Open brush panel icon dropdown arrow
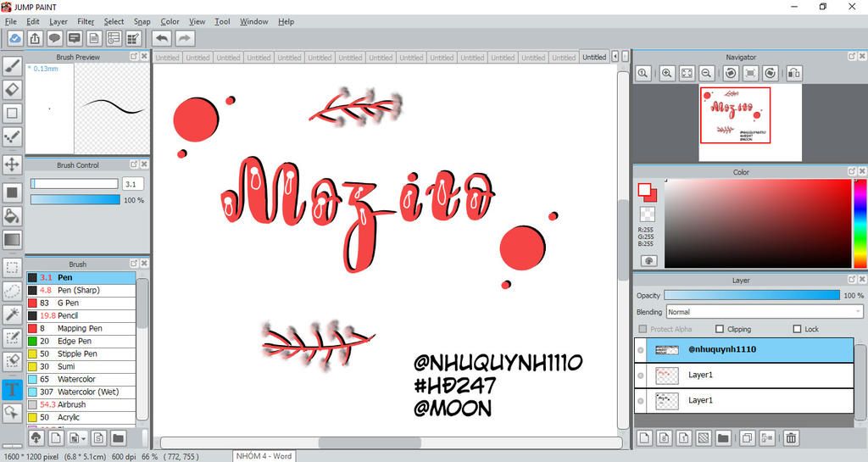868x462 pixels. (x=83, y=439)
